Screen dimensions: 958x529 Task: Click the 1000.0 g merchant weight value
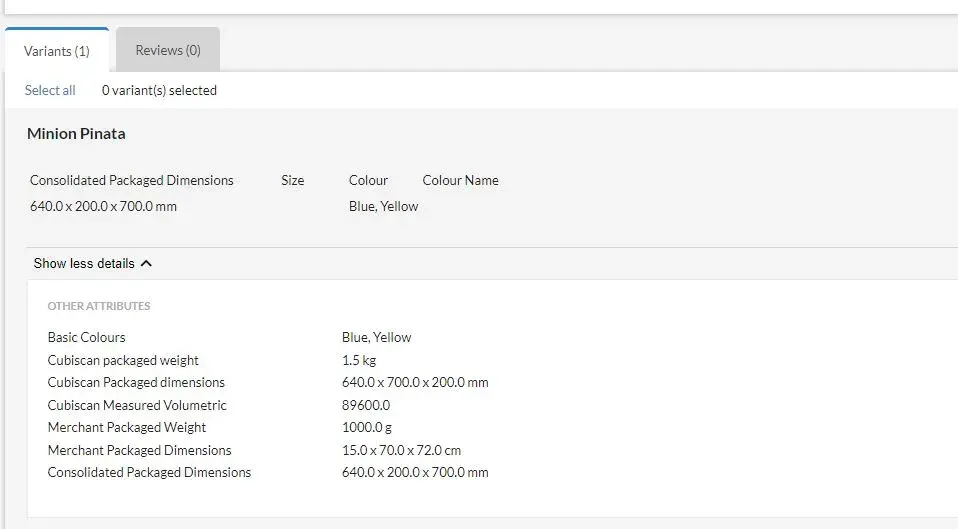tap(367, 427)
